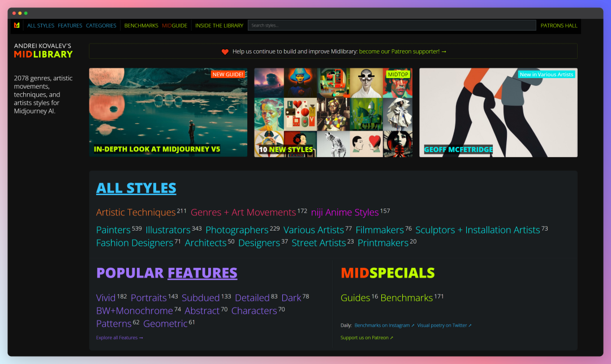Follow 'Visual poetry on Twitter' link

[x=444, y=326]
